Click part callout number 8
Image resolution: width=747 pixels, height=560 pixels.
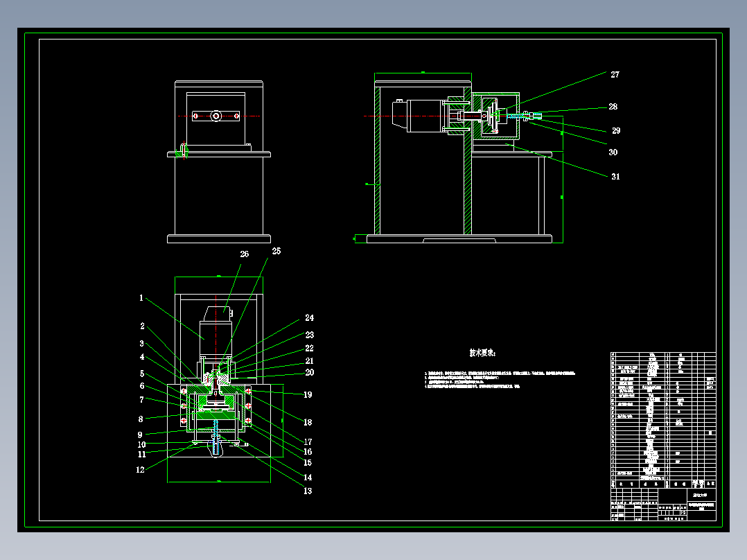coord(141,419)
